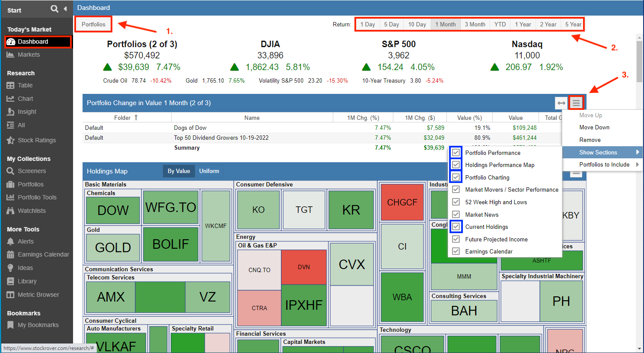Open Portfolio Tools bar-chart icon
The height and width of the screenshot is (353, 644).
tap(10, 197)
